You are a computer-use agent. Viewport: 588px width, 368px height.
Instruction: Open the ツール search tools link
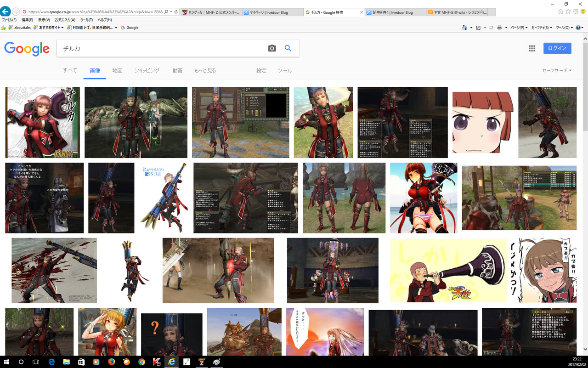click(285, 71)
